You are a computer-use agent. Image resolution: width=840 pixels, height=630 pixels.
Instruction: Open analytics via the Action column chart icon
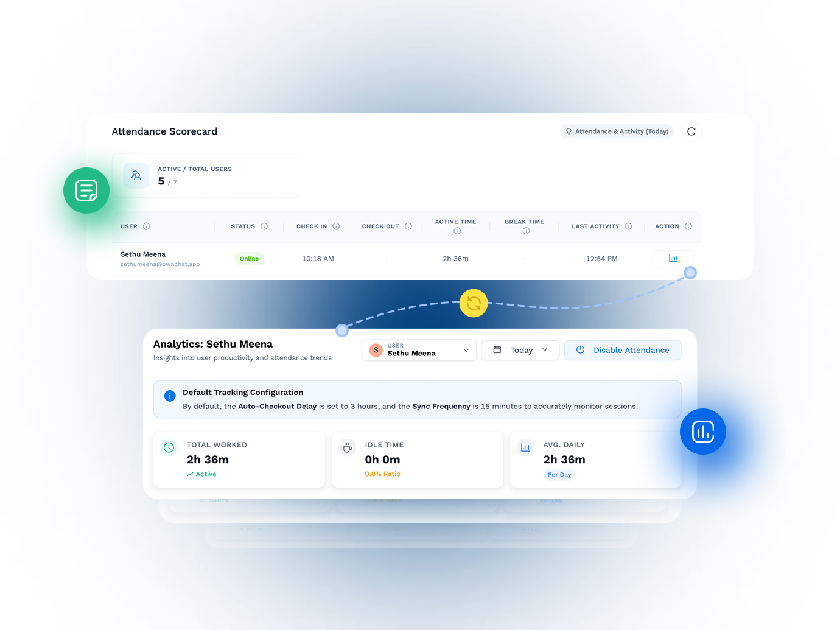673,258
